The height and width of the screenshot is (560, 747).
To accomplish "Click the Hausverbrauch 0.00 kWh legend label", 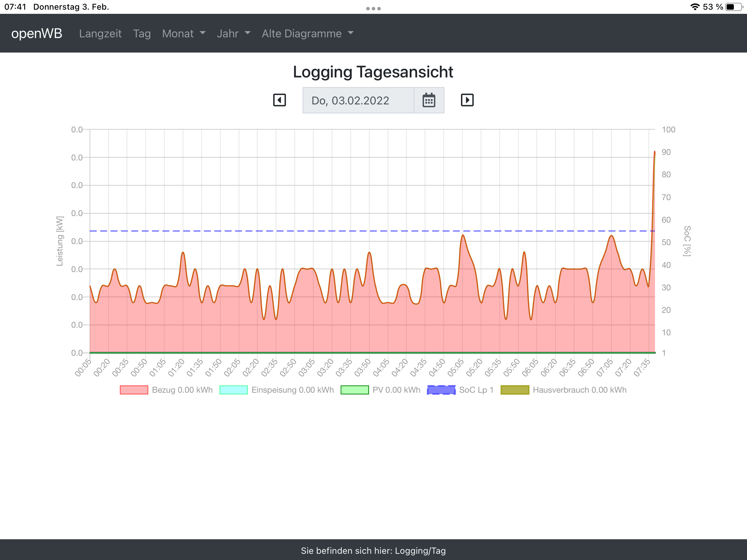I will (x=580, y=390).
